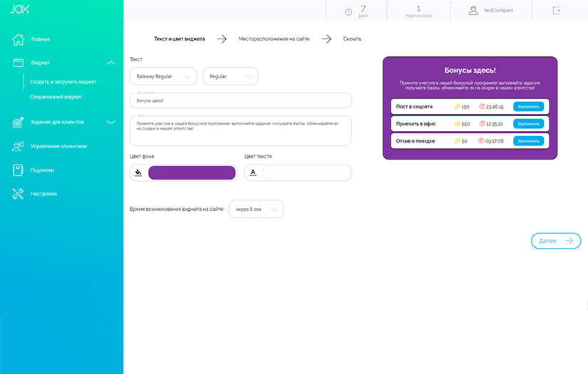
Task: Click the paint bucket fill icon
Action: [x=138, y=172]
